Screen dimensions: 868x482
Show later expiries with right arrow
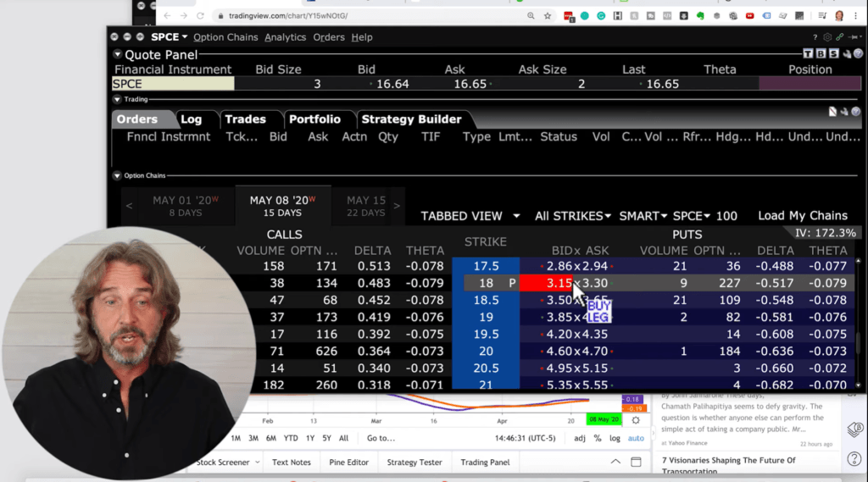click(x=397, y=206)
